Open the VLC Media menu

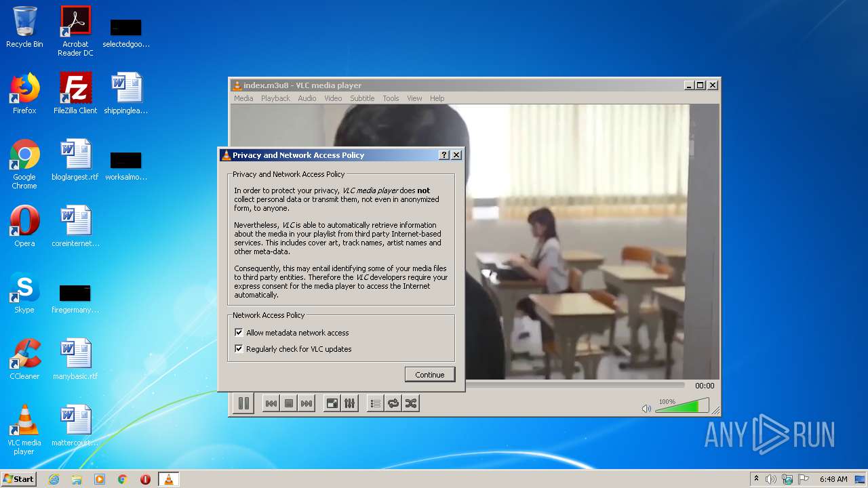click(x=243, y=98)
